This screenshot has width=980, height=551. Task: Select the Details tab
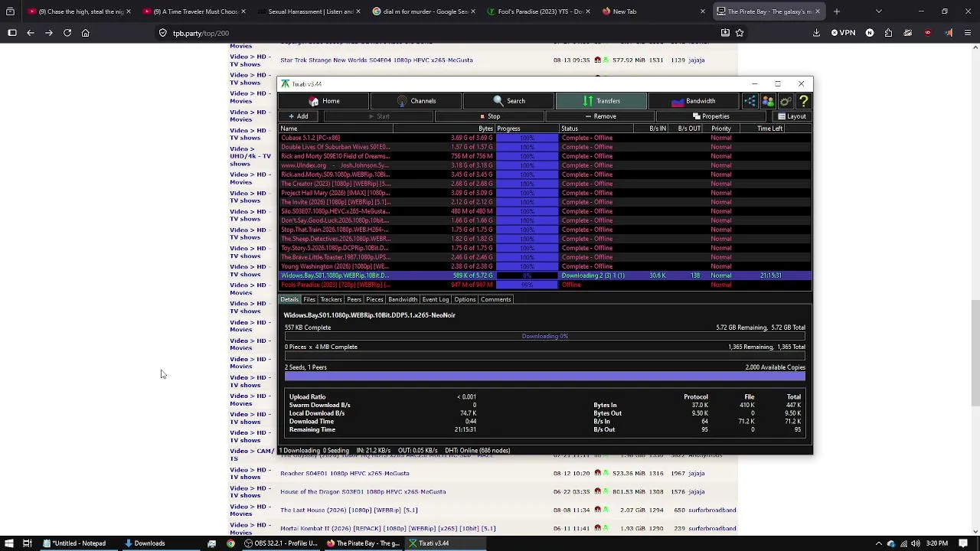coord(289,299)
